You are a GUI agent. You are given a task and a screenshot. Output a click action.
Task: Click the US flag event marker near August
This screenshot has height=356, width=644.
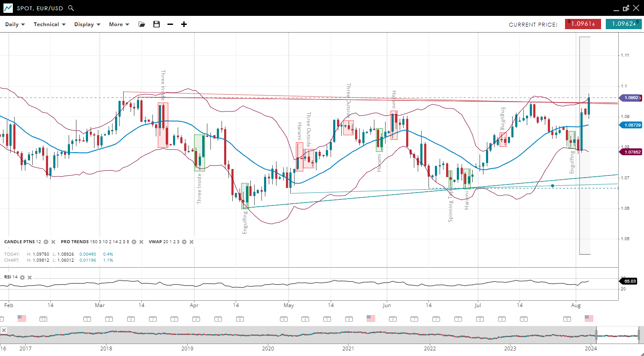(x=589, y=318)
